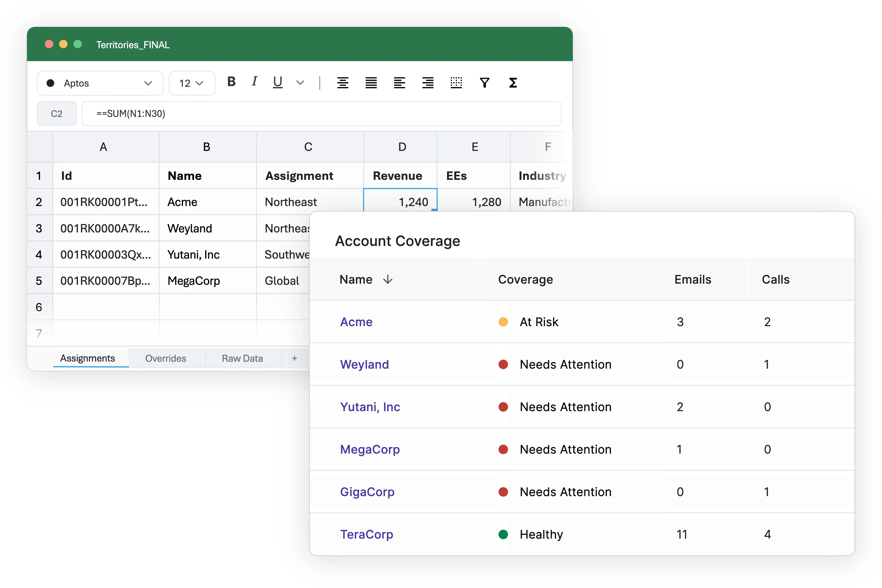882x588 pixels.
Task: Apply justify alignment icon
Action: pyautogui.click(x=371, y=83)
